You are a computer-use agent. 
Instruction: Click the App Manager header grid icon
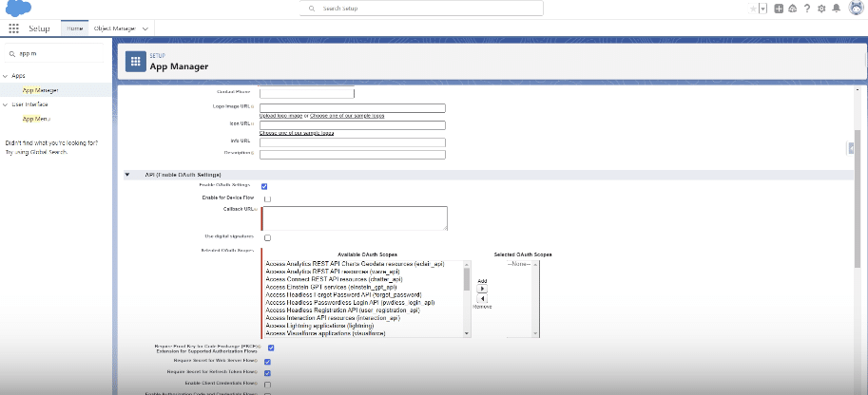(136, 62)
